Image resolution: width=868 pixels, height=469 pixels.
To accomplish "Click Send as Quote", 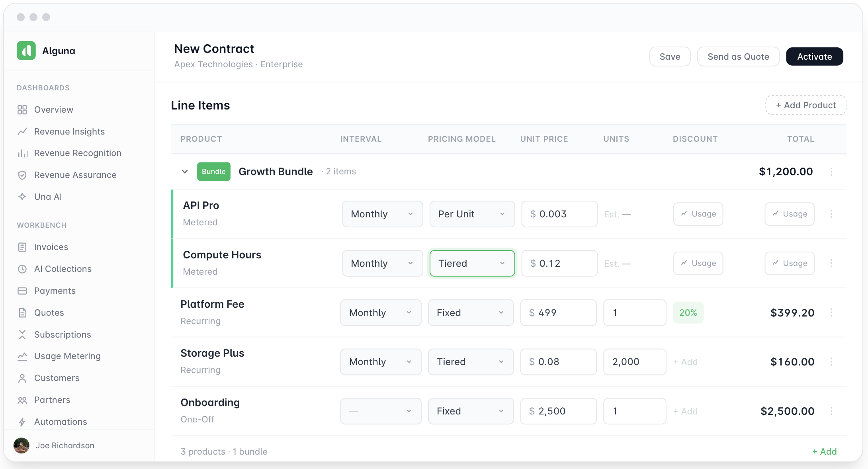I will coord(738,57).
